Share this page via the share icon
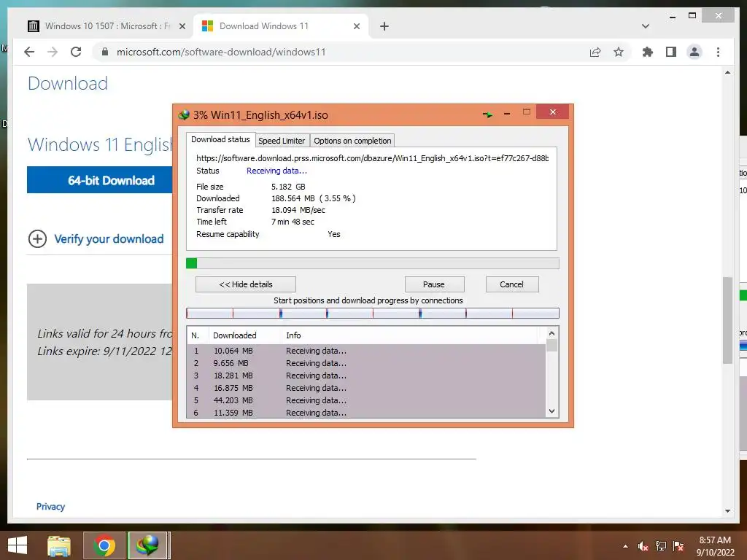 pyautogui.click(x=595, y=52)
